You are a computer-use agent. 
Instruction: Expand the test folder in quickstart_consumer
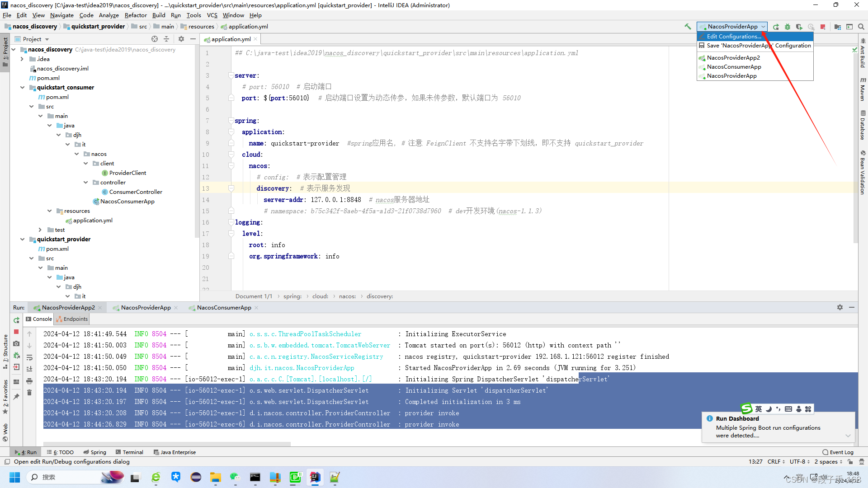(x=40, y=230)
